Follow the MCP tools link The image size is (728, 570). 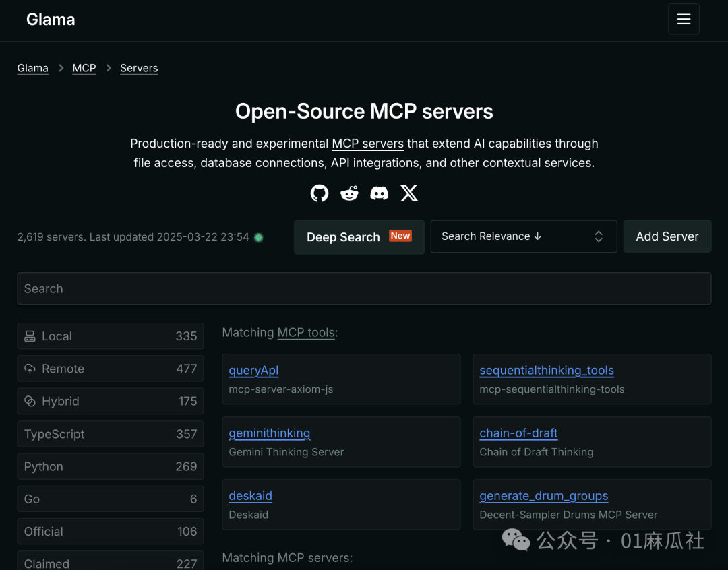[306, 333]
